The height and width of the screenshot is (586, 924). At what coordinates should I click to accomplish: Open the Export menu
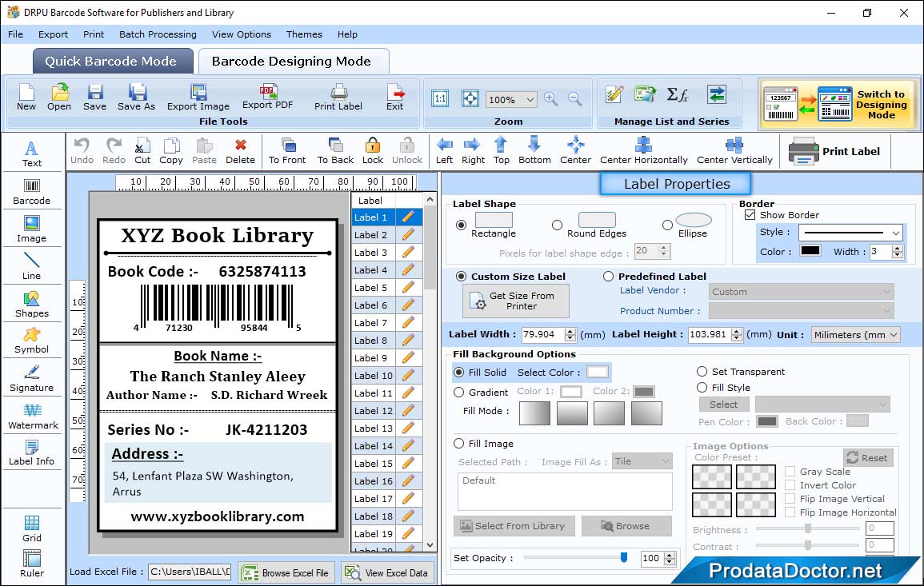click(x=53, y=34)
